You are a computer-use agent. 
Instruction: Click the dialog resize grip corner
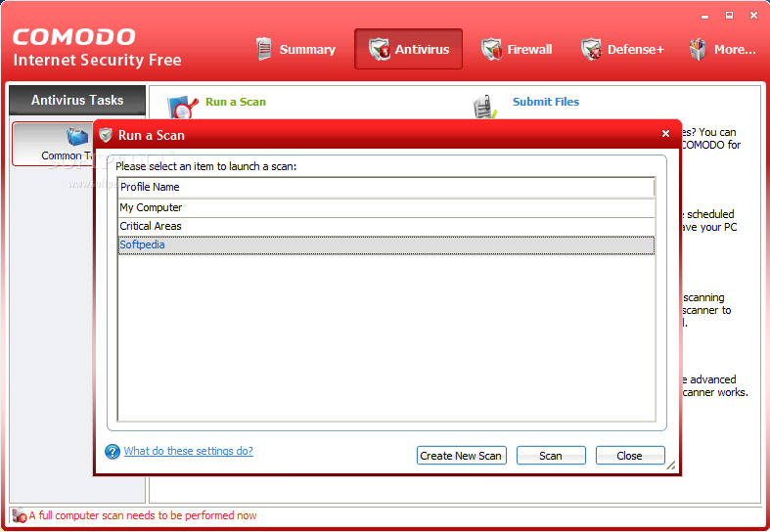tap(670, 465)
